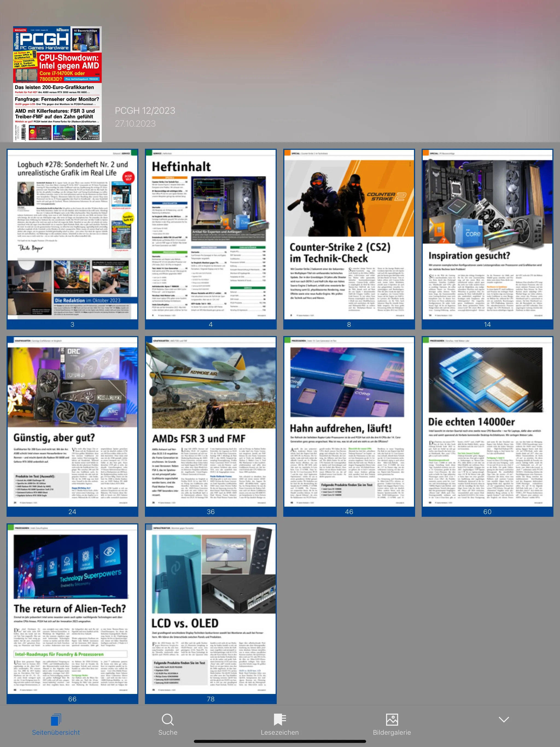The height and width of the screenshot is (747, 560).
Task: Select the page number 78 label
Action: [211, 699]
